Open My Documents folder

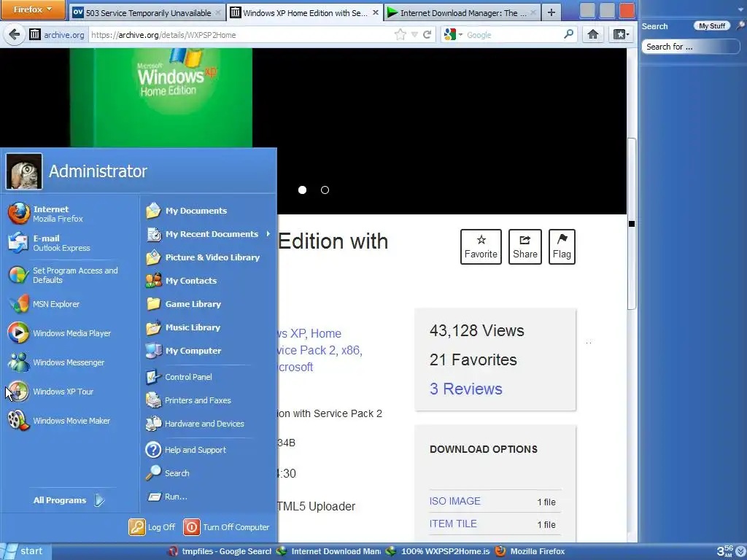(187, 211)
